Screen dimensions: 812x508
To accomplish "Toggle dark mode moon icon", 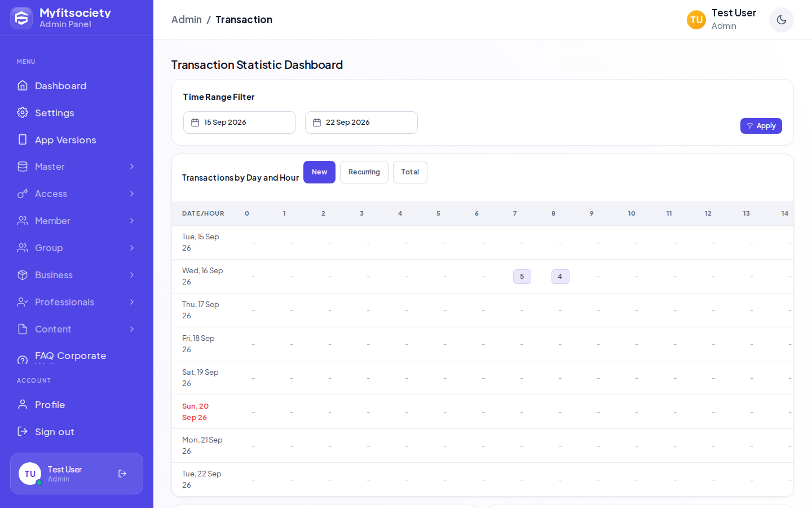I will pos(781,20).
